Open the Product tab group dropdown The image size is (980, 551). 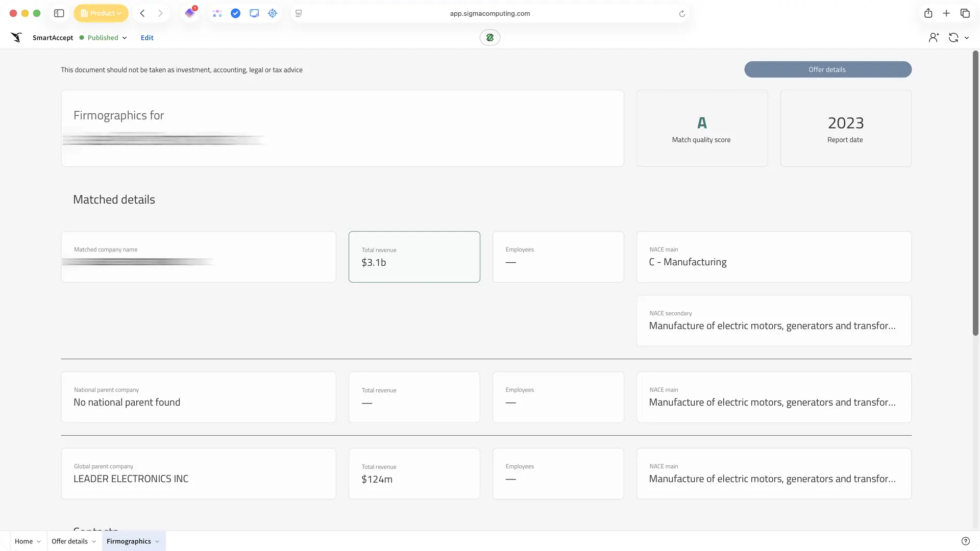pyautogui.click(x=101, y=13)
